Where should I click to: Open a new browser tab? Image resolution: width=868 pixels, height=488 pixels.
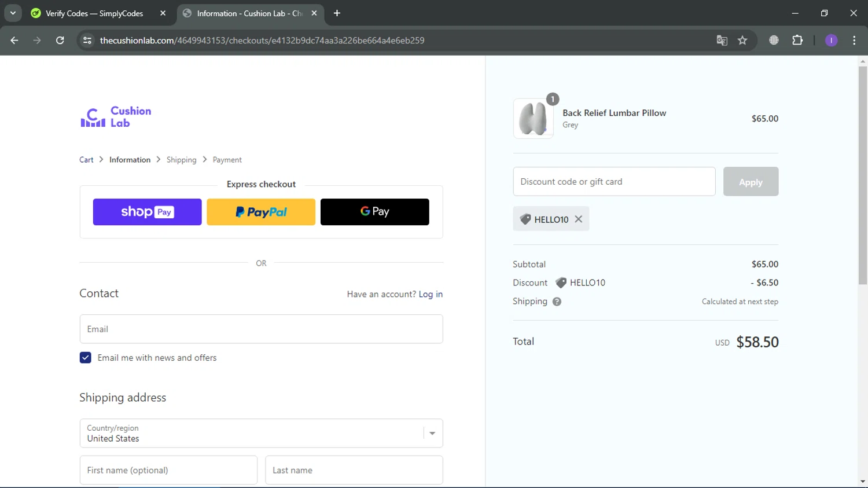pyautogui.click(x=337, y=13)
